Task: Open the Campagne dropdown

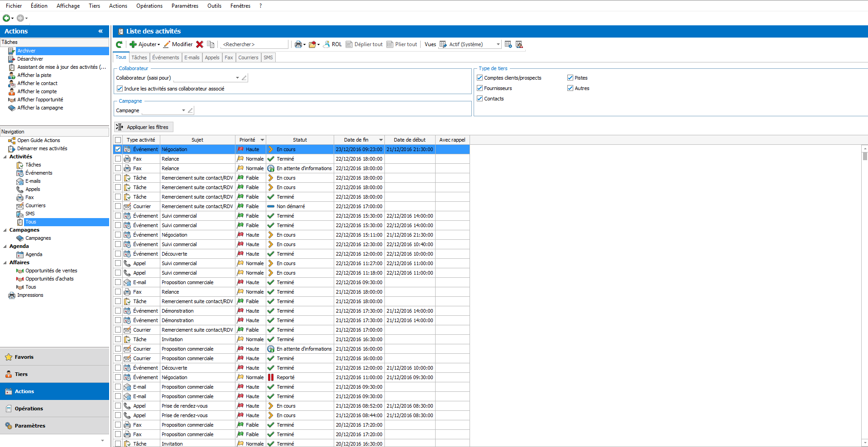Action: 183,110
